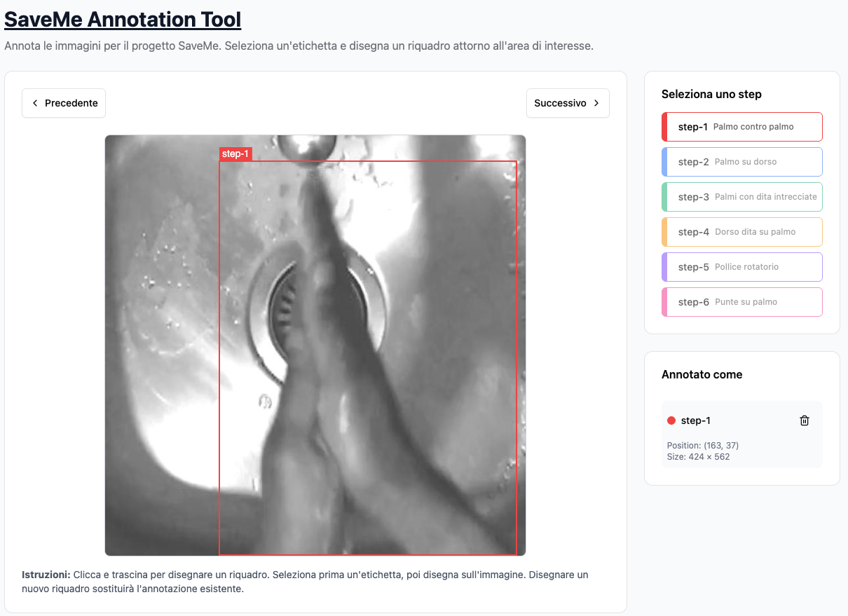Go to the previous image with Precedente
848x616 pixels.
64,103
